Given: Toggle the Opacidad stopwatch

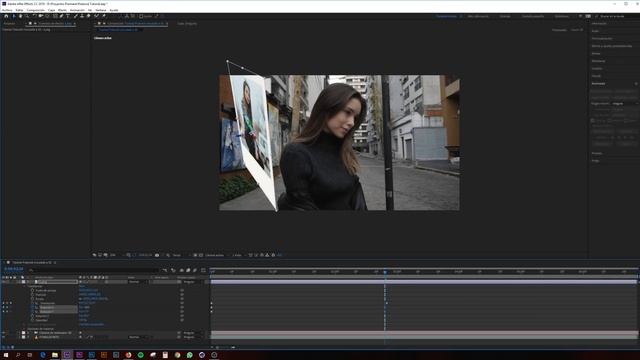Looking at the screenshot, I should 33,320.
